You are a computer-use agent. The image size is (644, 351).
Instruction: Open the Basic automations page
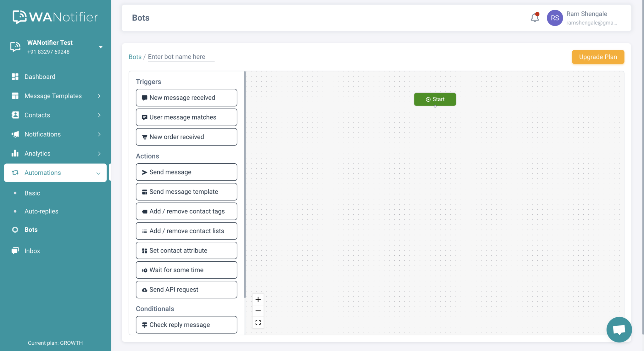32,193
